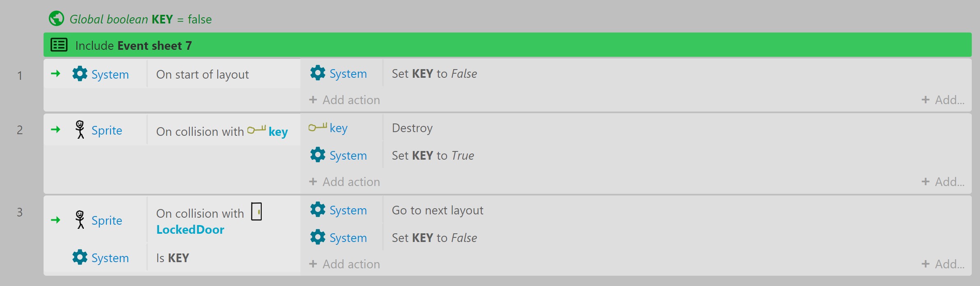Select event number 3 in the margin

point(19,212)
